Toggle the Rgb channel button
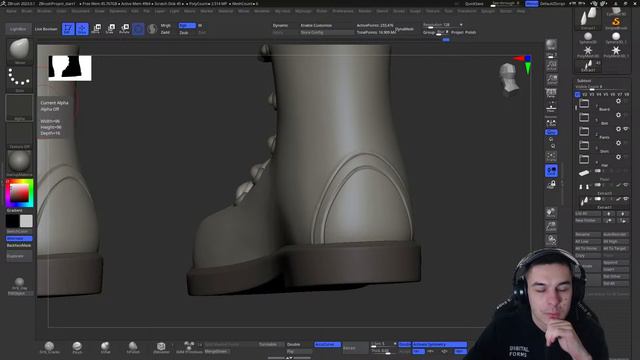 click(187, 25)
